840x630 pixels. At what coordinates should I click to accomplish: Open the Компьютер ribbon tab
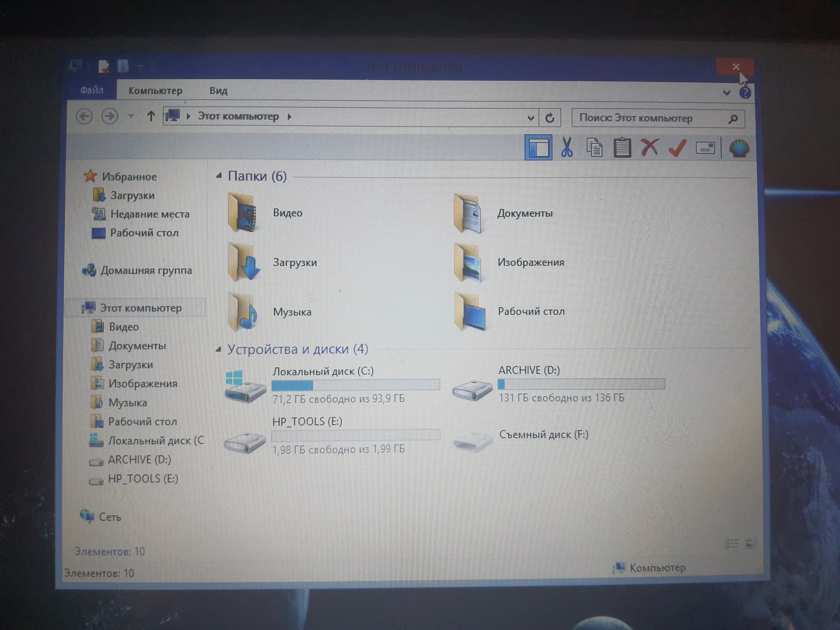[x=155, y=91]
